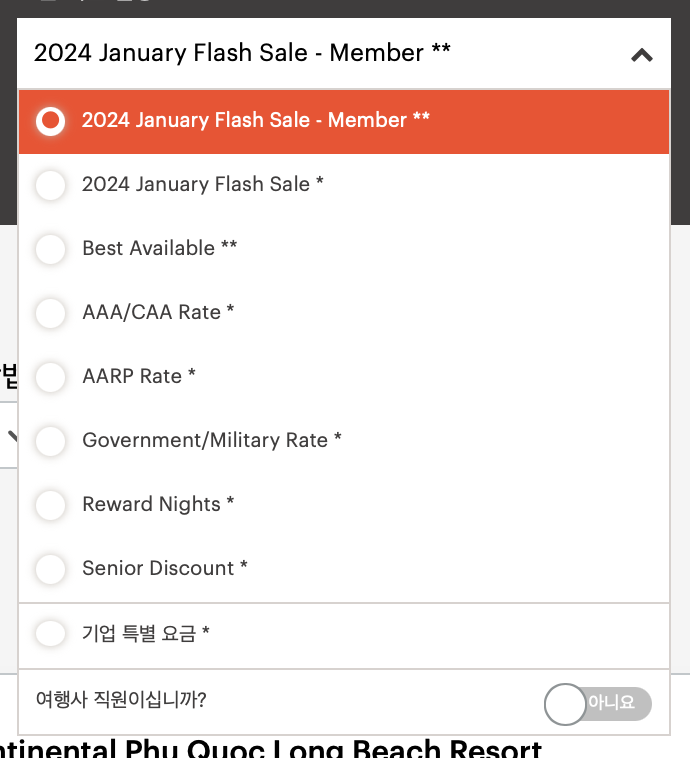Collapse the rate dropdown with the up chevron
This screenshot has height=758, width=690.
point(642,55)
